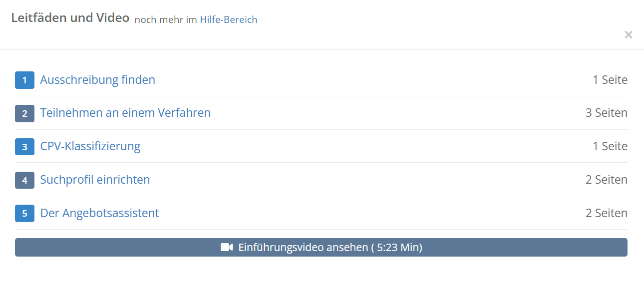Close the Leitfäden und Video dialog
644x304 pixels.
(629, 34)
